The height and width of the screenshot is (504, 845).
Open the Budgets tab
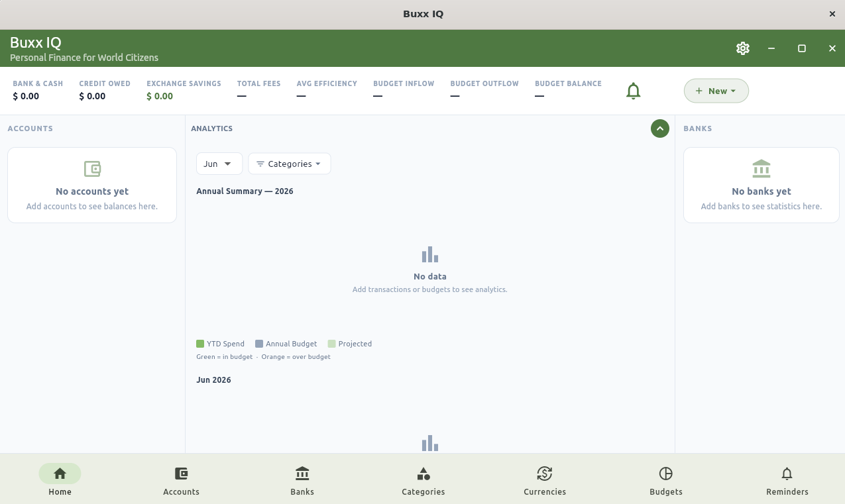666,481
